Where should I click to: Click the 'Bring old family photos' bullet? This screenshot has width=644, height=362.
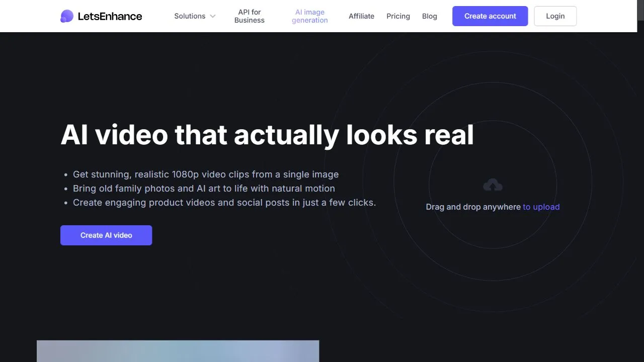point(204,189)
